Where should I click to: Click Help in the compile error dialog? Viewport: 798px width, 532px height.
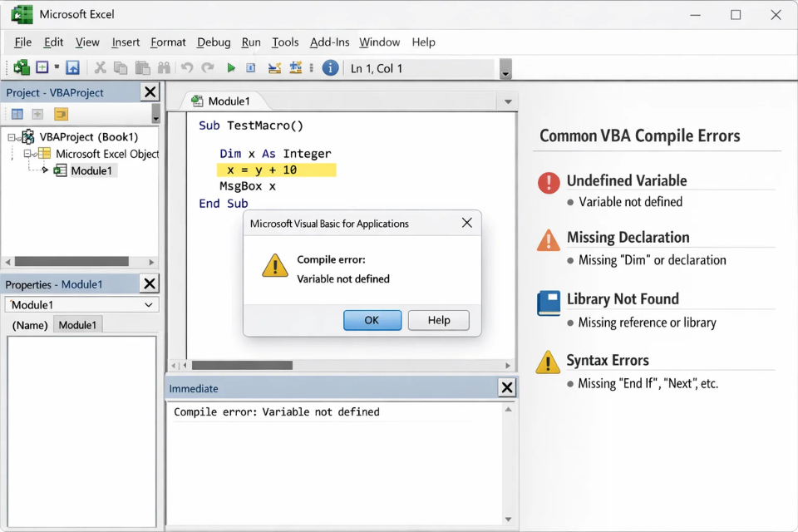pyautogui.click(x=438, y=320)
